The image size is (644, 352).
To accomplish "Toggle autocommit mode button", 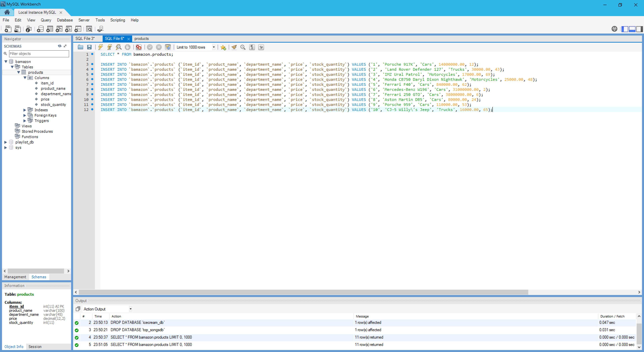I will 168,47.
